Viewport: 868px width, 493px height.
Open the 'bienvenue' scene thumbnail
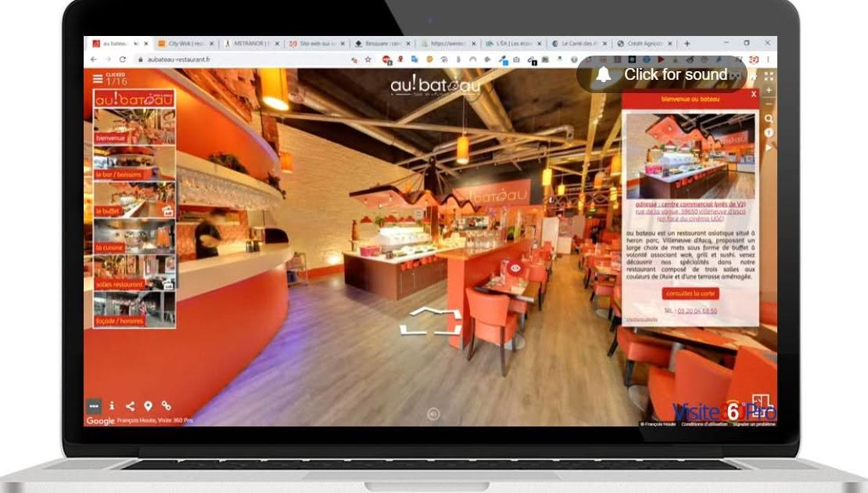coord(135,126)
